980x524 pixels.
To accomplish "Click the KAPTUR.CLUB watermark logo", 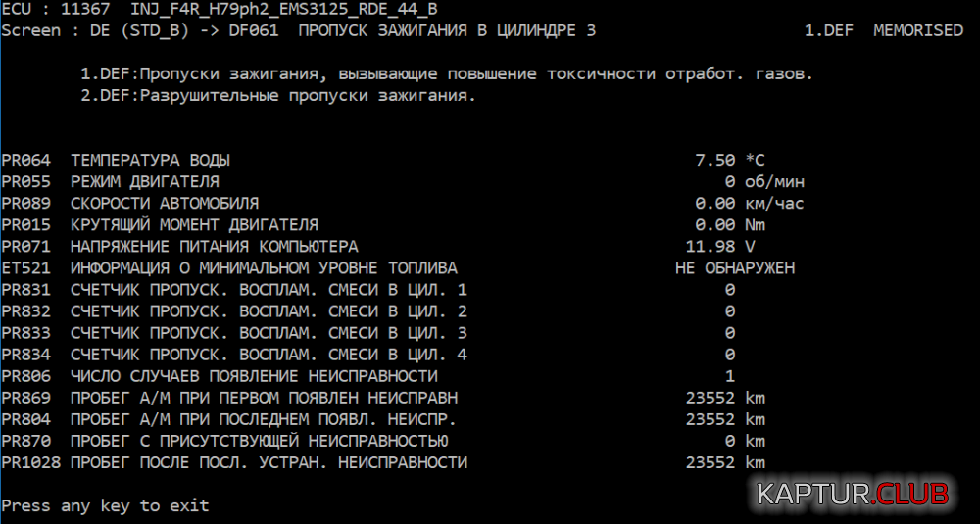I will 852,494.
